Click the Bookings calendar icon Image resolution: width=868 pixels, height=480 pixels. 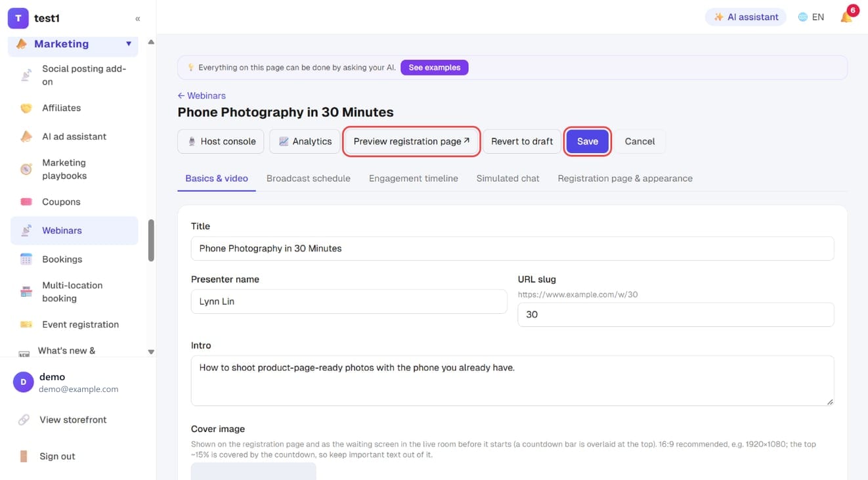click(x=26, y=259)
